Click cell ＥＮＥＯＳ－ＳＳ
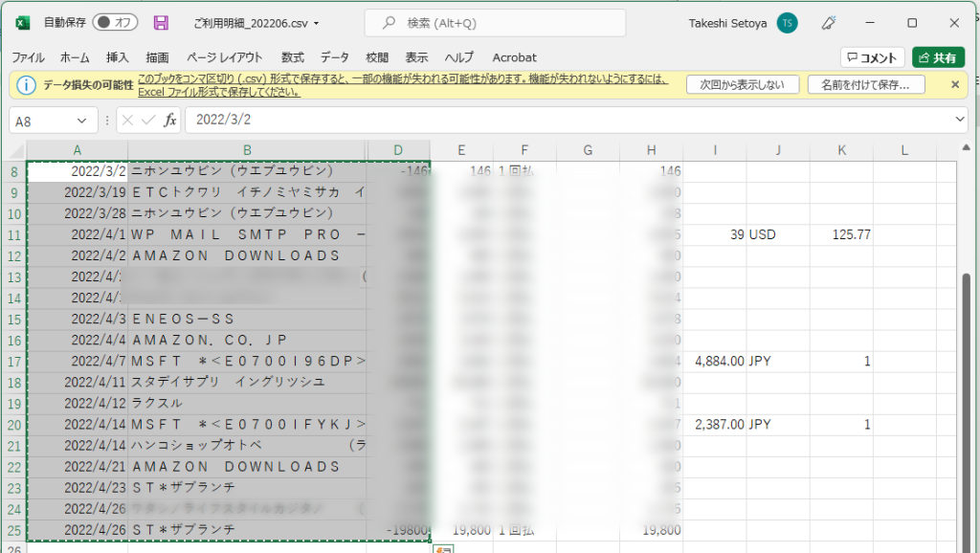Viewport: 980px width, 553px height. pos(248,320)
